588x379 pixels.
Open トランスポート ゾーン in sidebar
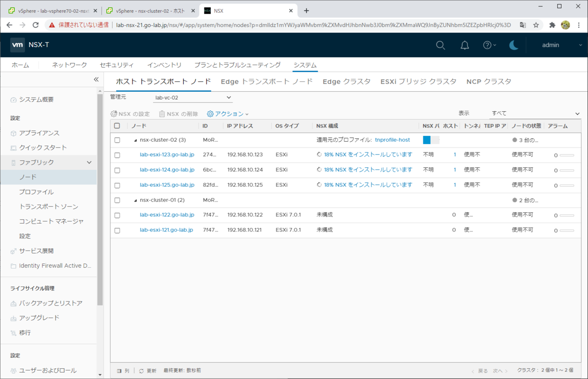pyautogui.click(x=49, y=207)
